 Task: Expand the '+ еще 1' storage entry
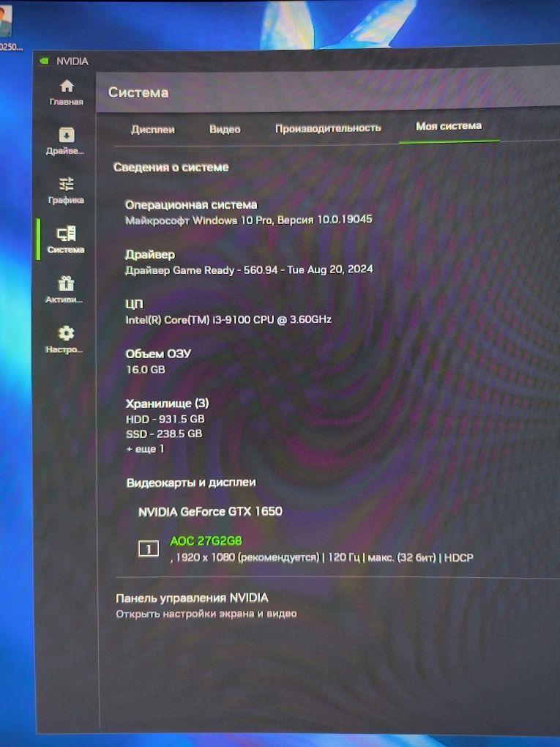[145, 449]
